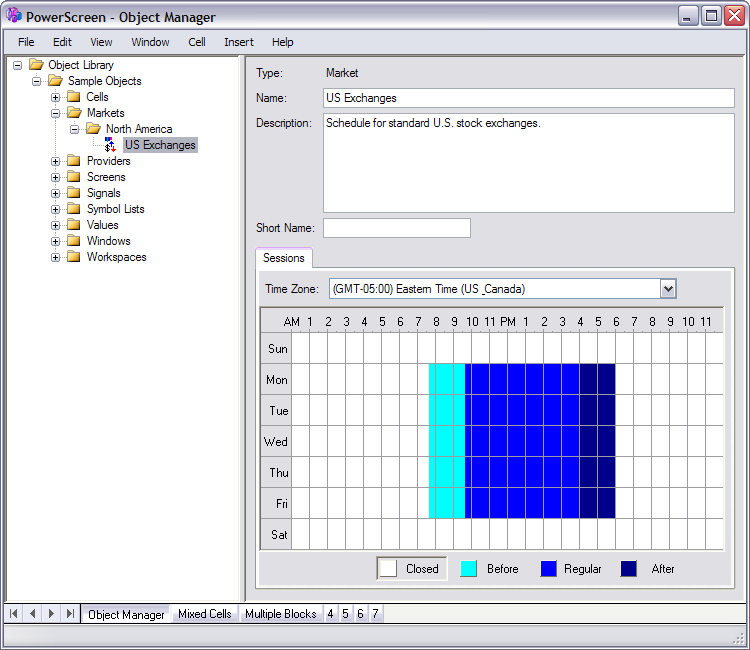Expand the Symbol Lists folder
This screenshot has height=650, width=750.
tap(56, 209)
